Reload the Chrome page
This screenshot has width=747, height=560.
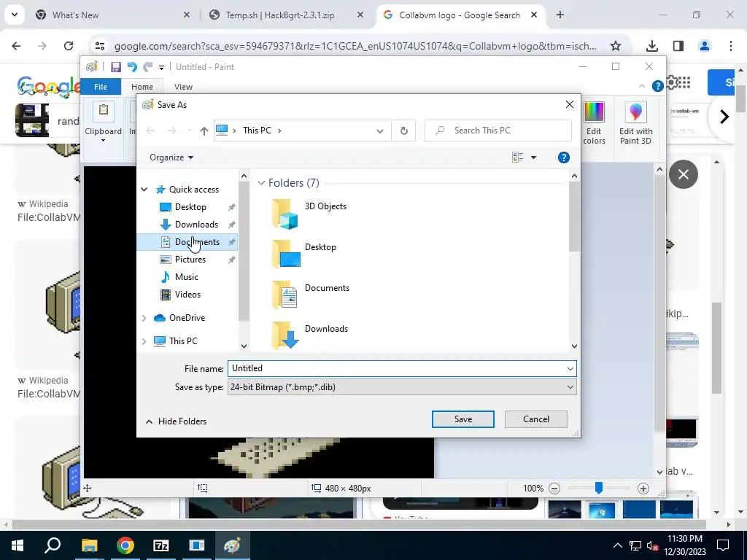point(69,46)
